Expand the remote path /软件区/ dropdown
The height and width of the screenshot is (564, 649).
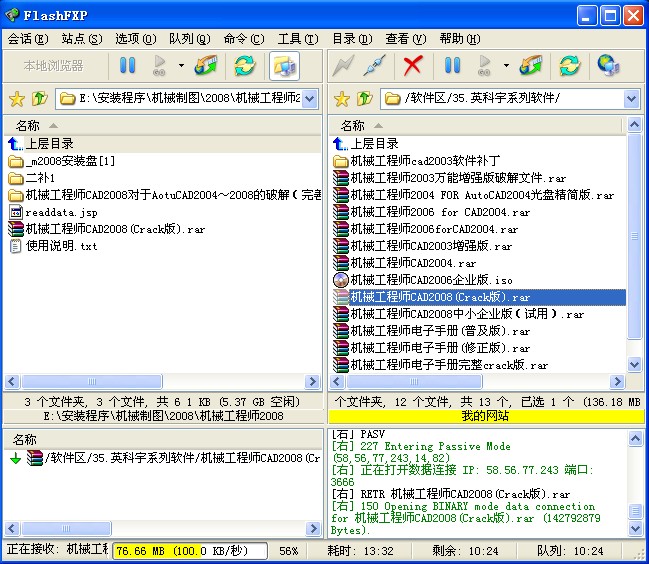pyautogui.click(x=632, y=98)
